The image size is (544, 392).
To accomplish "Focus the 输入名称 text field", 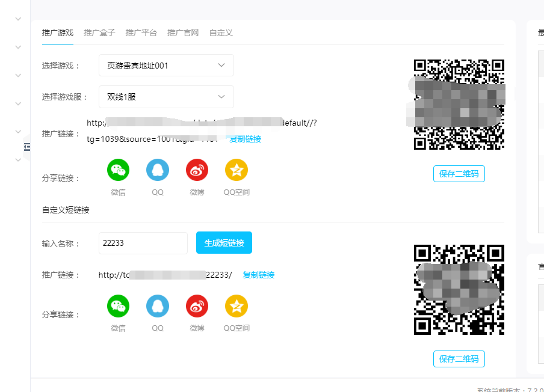I will click(143, 243).
